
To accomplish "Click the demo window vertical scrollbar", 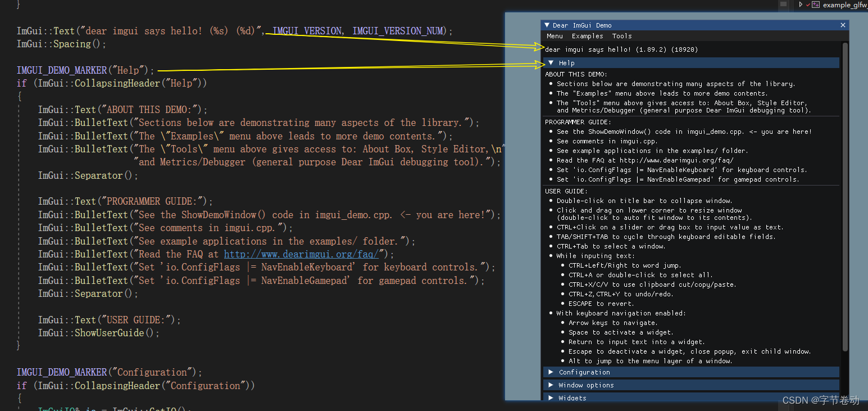I will point(845,197).
